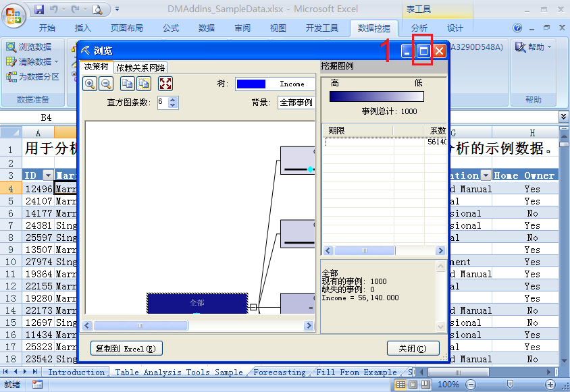Open the 视图 ribbon tab

click(278, 28)
